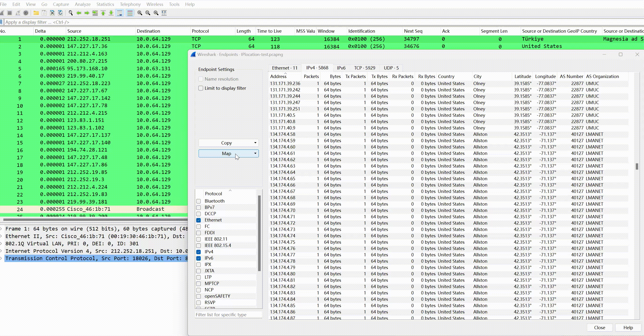The image size is (644, 336).
Task: Zoom in on packet text
Action: (x=140, y=13)
